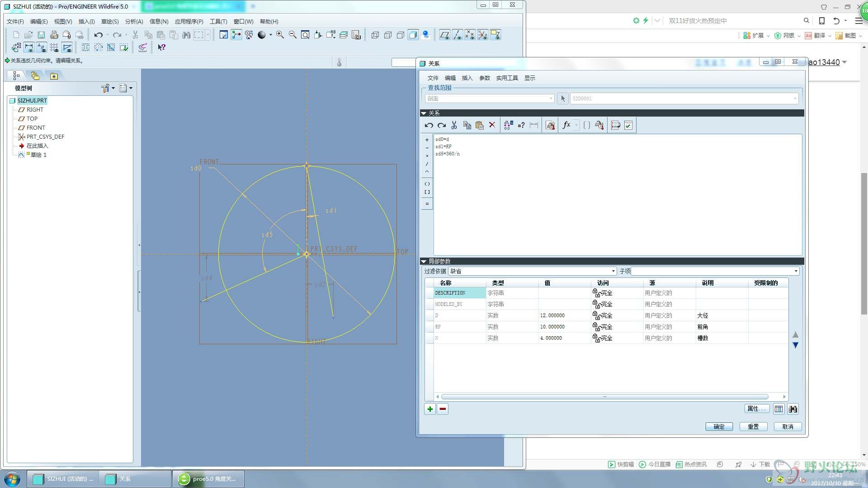Click the fx insert function icon
This screenshot has height=488, width=868.
[x=566, y=125]
